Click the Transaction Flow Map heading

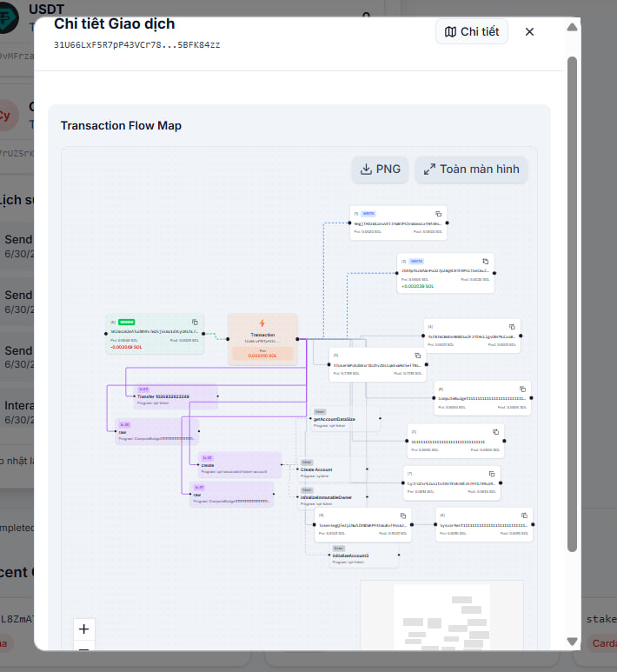(122, 125)
